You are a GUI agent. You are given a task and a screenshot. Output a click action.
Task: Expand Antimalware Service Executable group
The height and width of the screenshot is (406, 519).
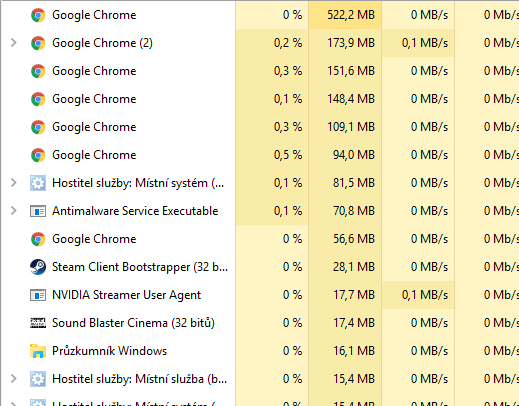(x=14, y=211)
